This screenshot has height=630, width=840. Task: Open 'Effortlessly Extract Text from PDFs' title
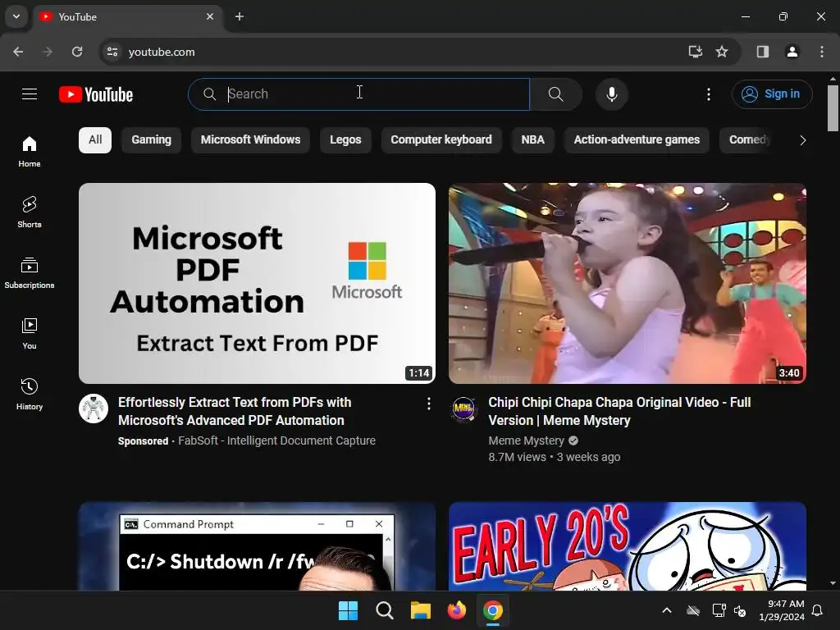(235, 412)
